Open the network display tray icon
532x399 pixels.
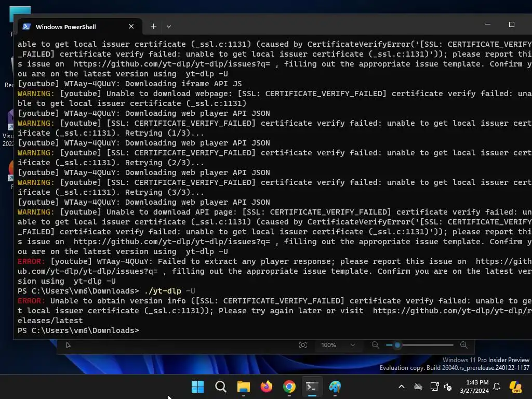pos(434,387)
